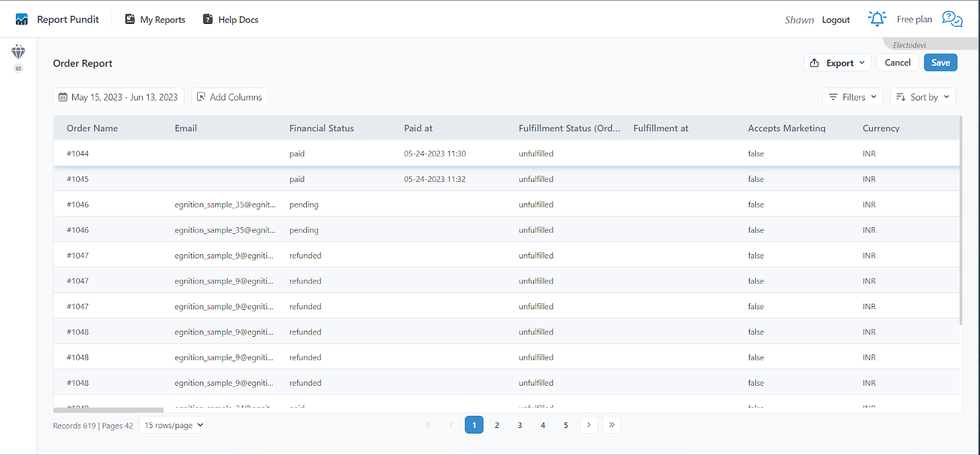
Task: Save the Order Report
Action: (941, 62)
